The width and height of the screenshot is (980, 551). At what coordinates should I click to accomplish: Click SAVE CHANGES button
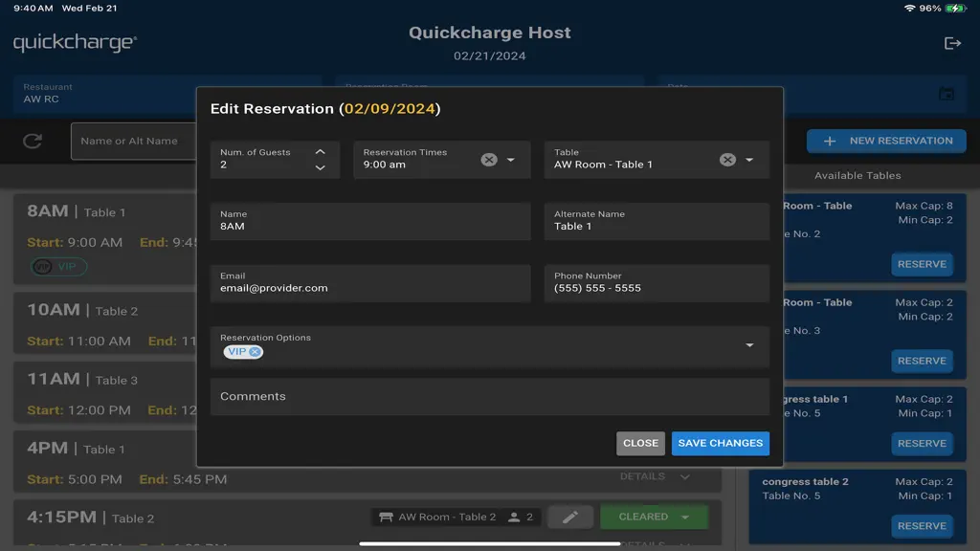720,443
